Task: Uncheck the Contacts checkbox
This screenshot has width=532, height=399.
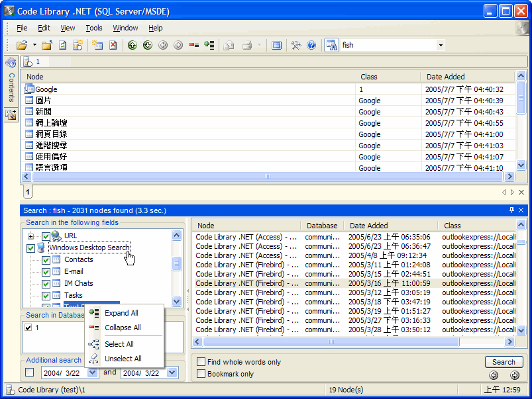Action: [x=46, y=260]
